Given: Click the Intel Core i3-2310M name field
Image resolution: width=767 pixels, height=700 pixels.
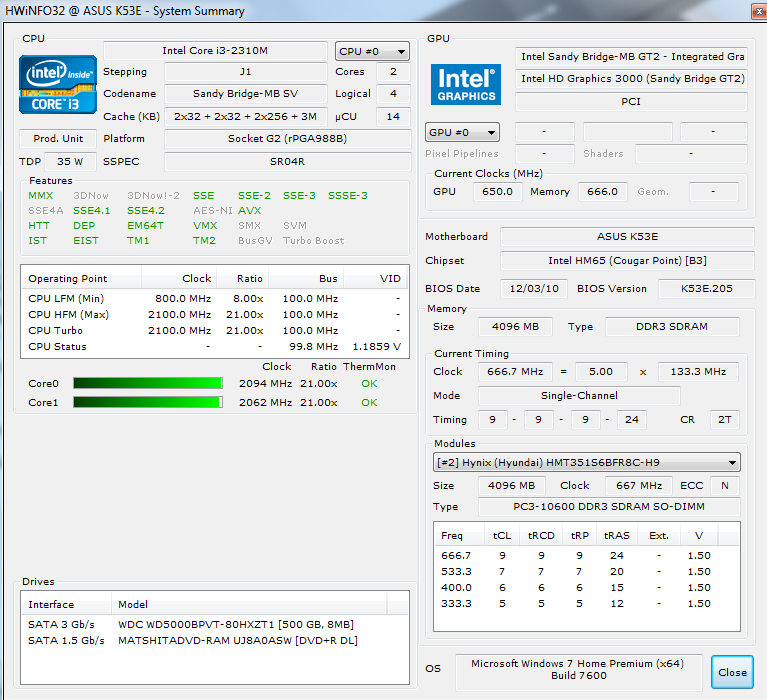Looking at the screenshot, I should click(215, 51).
